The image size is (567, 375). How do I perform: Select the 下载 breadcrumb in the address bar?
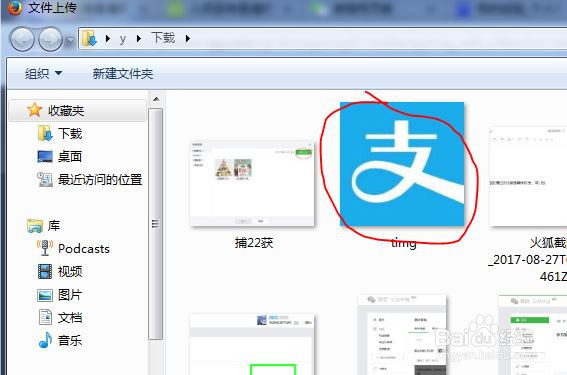[x=163, y=38]
